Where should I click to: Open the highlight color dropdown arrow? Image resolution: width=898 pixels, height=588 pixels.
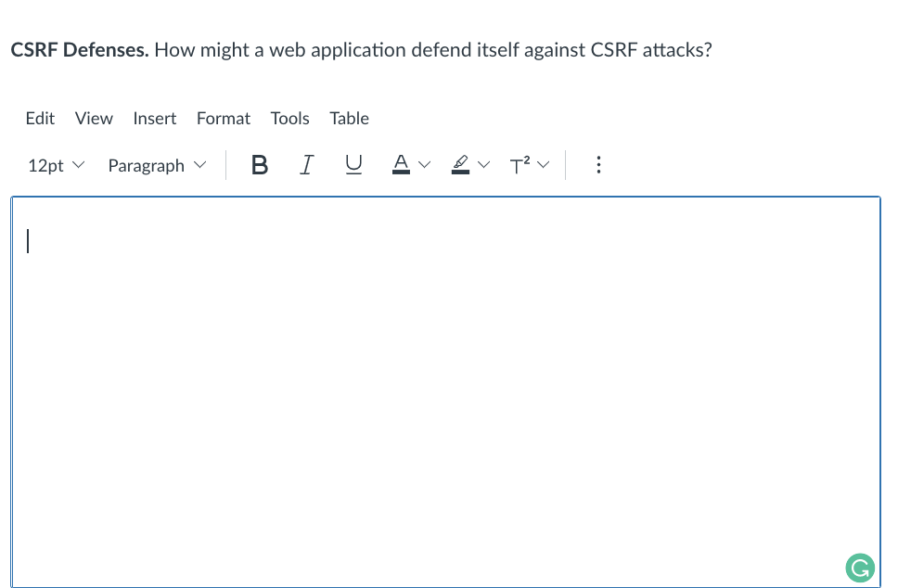point(484,164)
